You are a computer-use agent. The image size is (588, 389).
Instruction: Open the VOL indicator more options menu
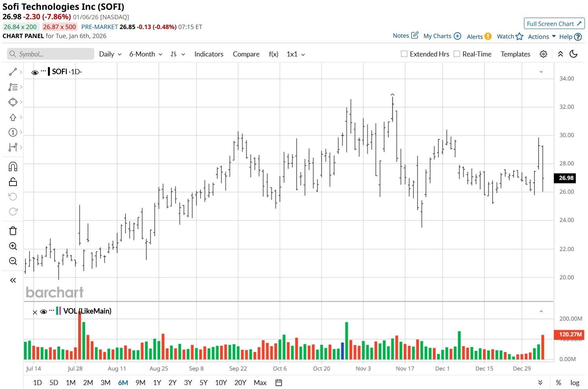51,311
